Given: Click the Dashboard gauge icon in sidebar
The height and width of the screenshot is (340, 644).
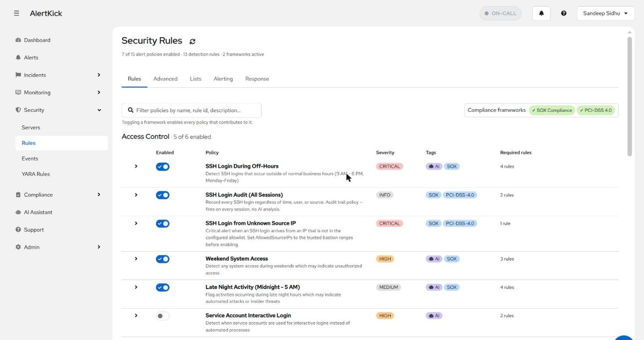Looking at the screenshot, I should pyautogui.click(x=18, y=40).
